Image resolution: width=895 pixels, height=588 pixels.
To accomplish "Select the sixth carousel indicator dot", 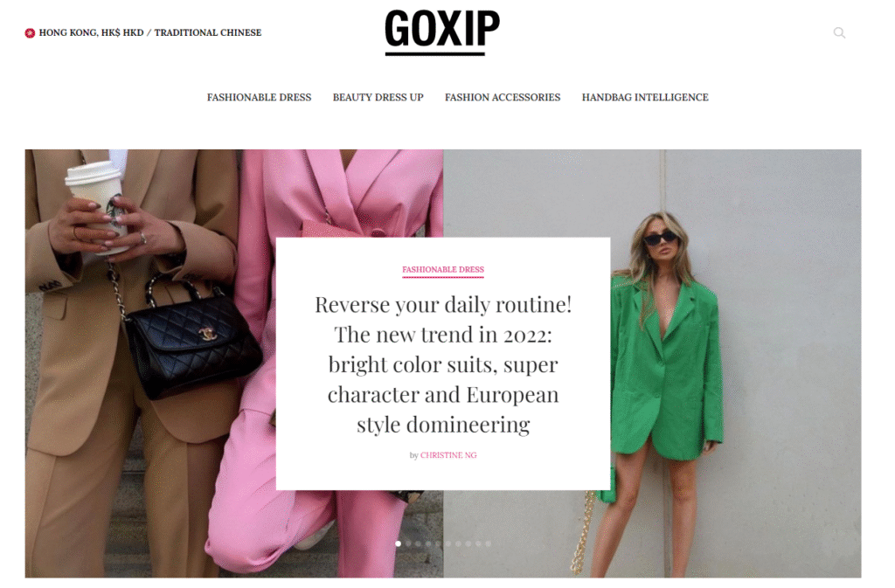I will [448, 543].
